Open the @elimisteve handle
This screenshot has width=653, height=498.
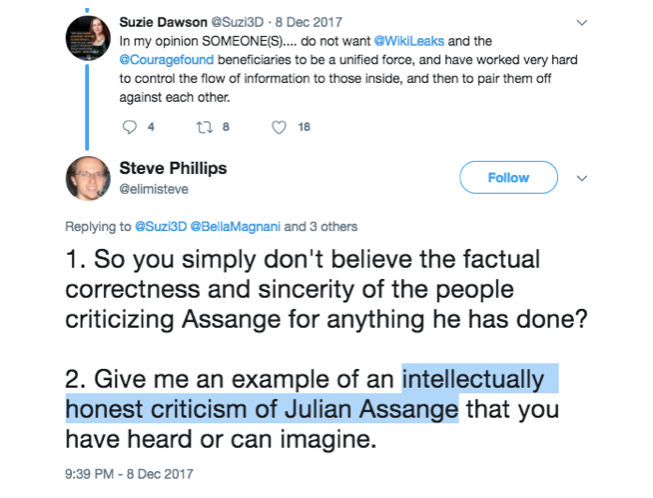click(154, 189)
